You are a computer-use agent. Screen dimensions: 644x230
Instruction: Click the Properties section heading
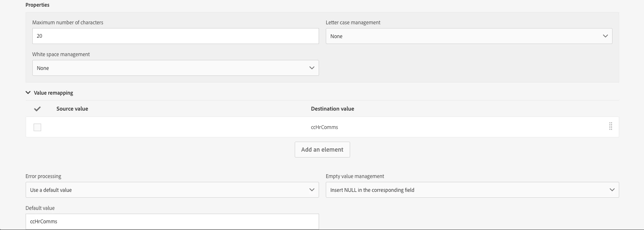(37, 5)
